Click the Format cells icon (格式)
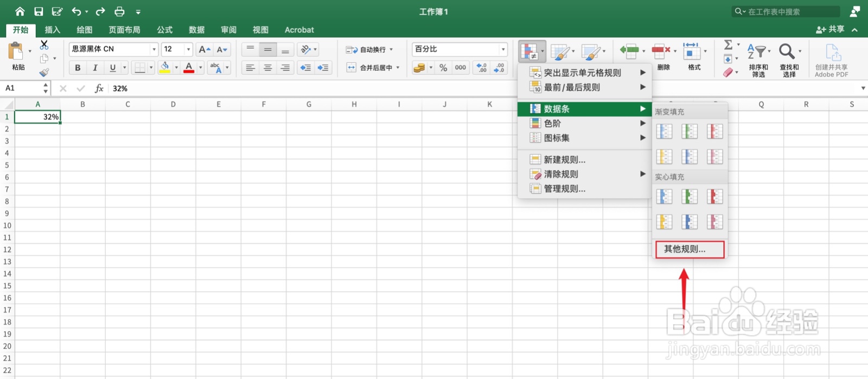The height and width of the screenshot is (379, 868). tap(692, 51)
